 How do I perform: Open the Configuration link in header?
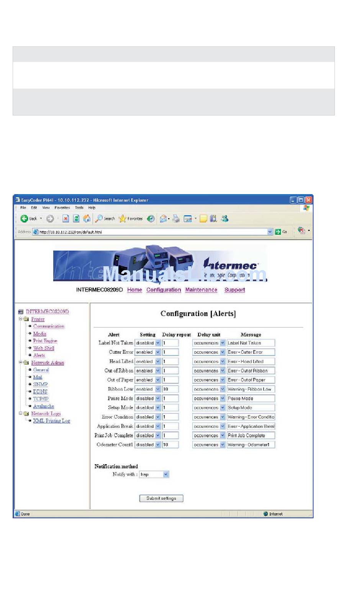(x=164, y=290)
